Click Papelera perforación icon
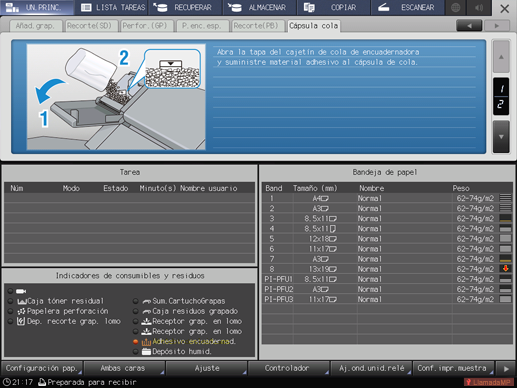This screenshot has width=517, height=388. (x=21, y=311)
